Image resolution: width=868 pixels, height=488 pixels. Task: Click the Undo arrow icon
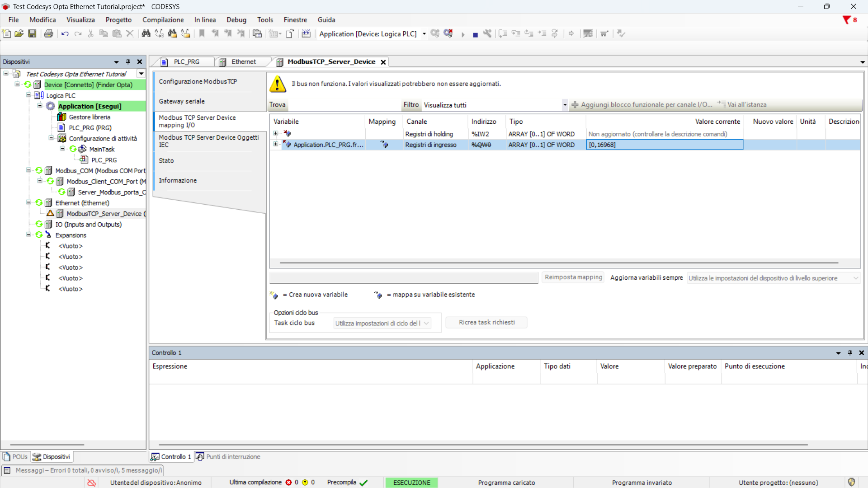coord(65,33)
